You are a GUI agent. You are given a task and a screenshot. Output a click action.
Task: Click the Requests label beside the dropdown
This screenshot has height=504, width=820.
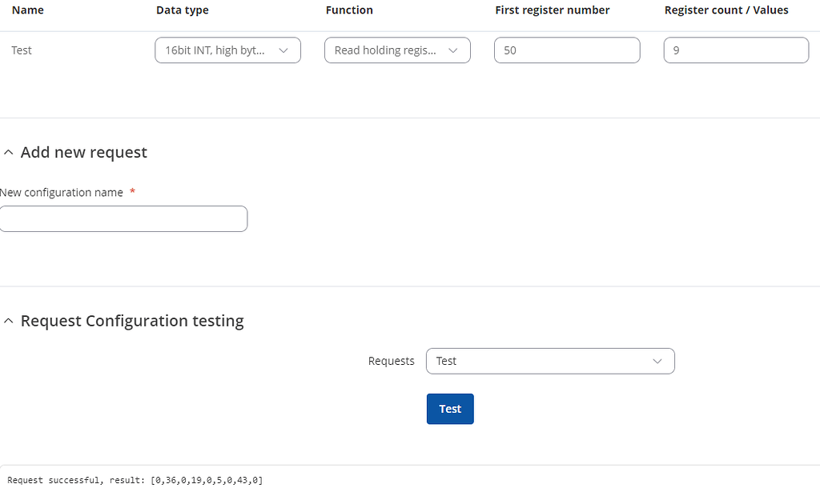coord(391,361)
